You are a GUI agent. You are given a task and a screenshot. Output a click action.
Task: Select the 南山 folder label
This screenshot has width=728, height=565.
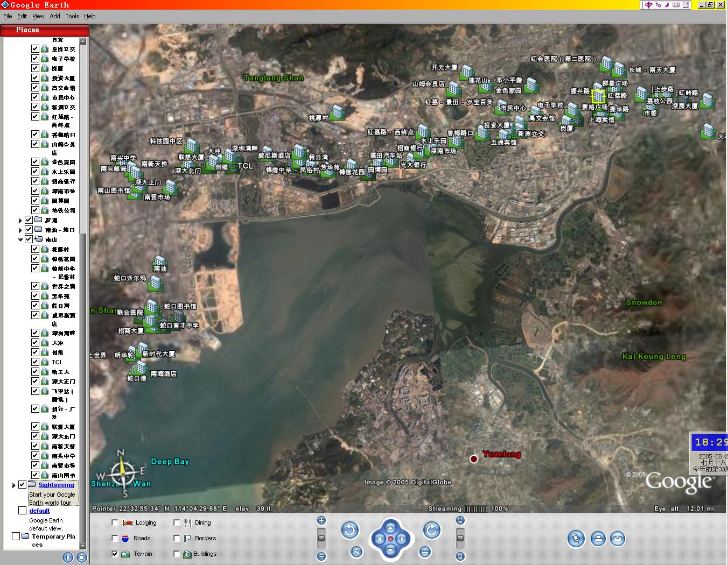[x=51, y=239]
